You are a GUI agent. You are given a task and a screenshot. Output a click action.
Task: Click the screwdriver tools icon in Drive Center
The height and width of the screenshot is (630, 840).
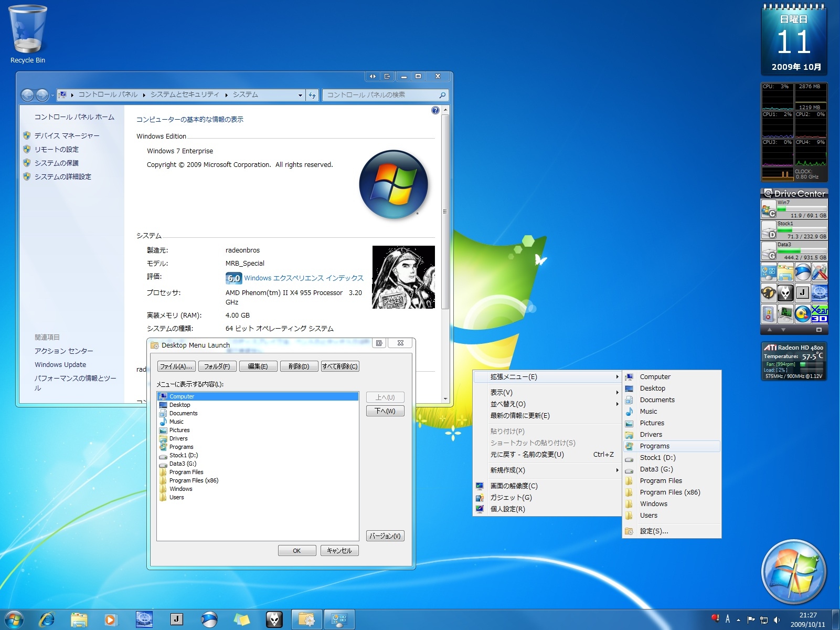(x=819, y=272)
